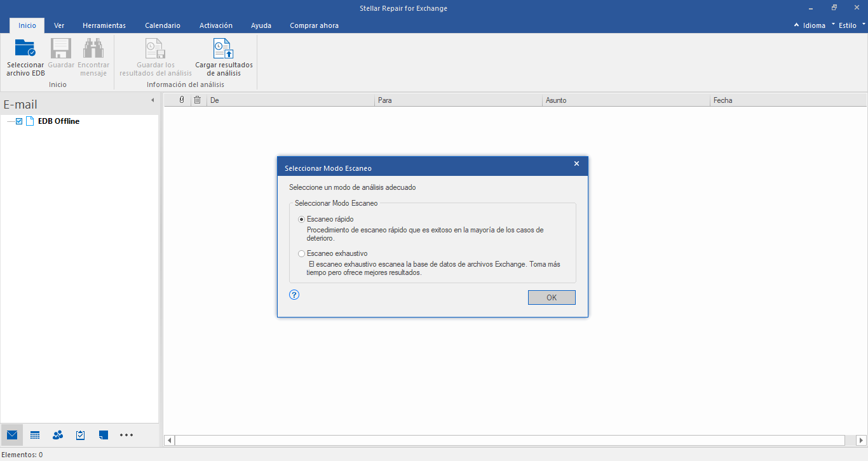Sort by the Fecha column header
Screen dimensions: 868x461
click(789, 100)
